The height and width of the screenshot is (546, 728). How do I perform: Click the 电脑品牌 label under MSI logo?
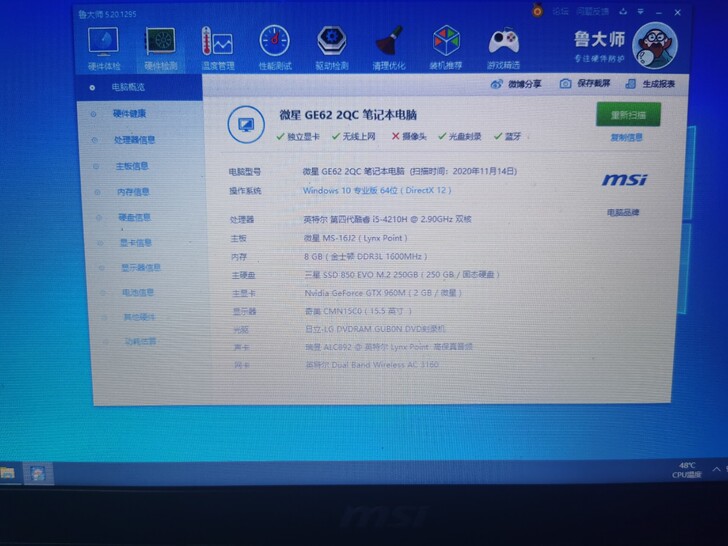(x=623, y=213)
